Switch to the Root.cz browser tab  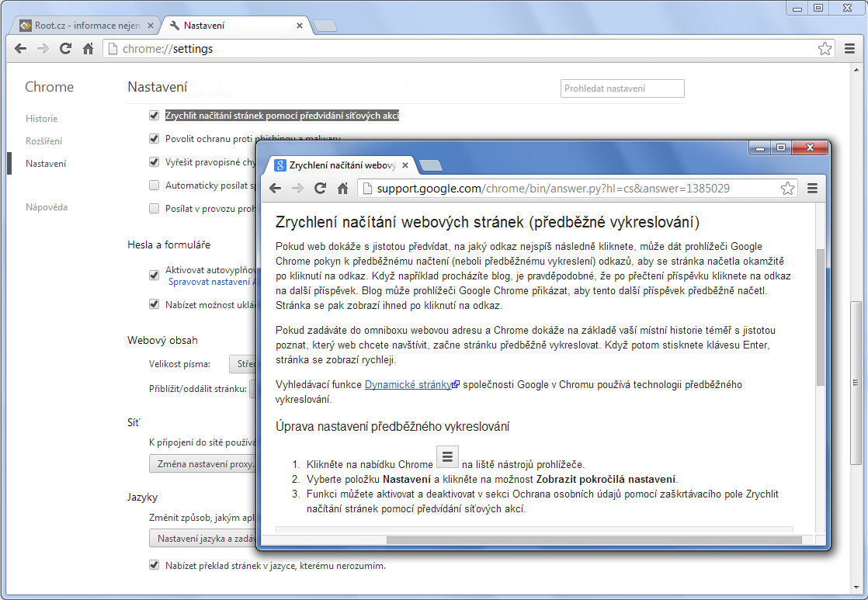coord(82,24)
